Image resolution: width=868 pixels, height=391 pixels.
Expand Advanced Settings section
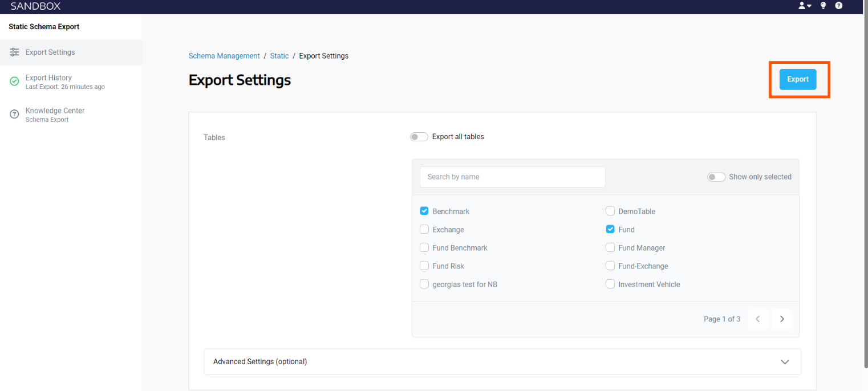tap(785, 362)
